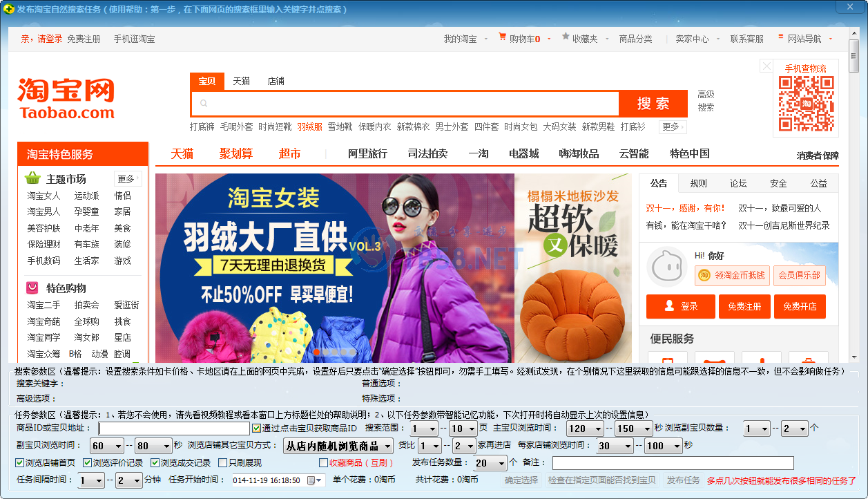The width and height of the screenshot is (868, 499).
Task: Click the 会员俱乐部 button
Action: tap(800, 275)
